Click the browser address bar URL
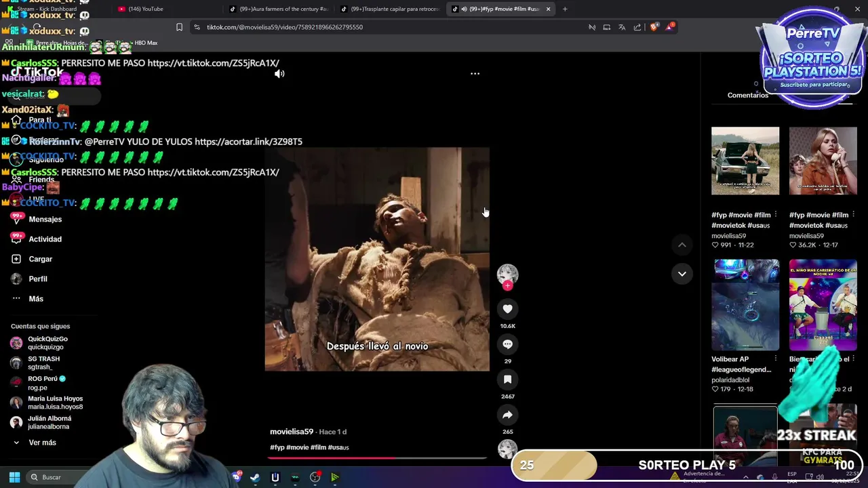 (285, 27)
